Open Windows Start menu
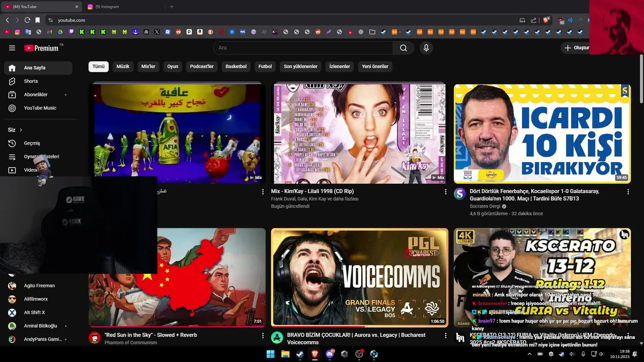Image resolution: width=644 pixels, height=362 pixels. [x=270, y=354]
